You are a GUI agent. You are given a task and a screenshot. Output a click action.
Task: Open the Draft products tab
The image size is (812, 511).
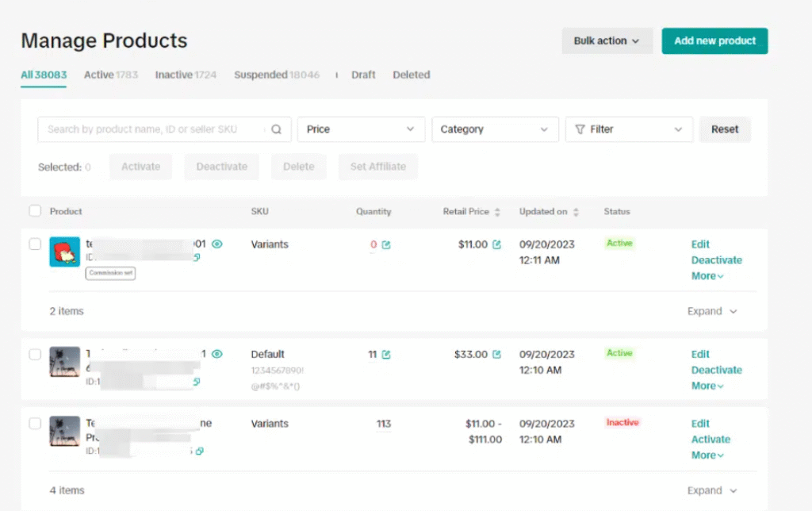point(363,75)
